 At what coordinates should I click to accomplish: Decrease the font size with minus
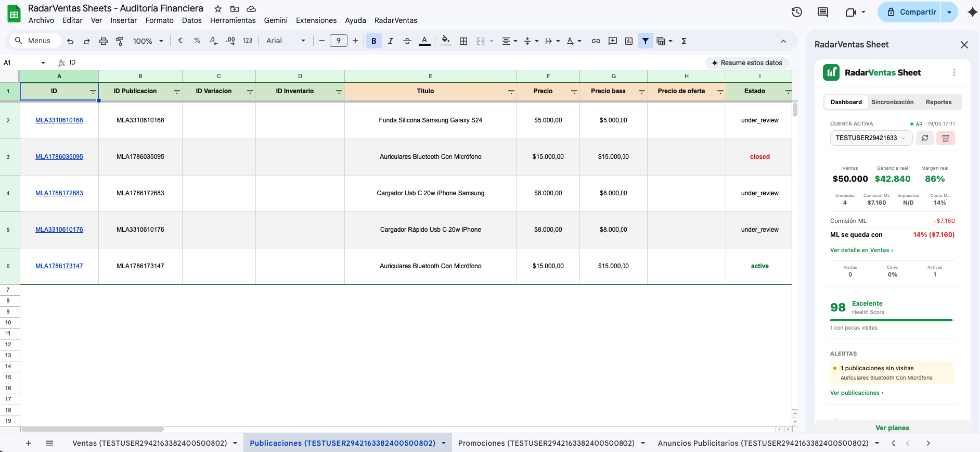tap(322, 41)
